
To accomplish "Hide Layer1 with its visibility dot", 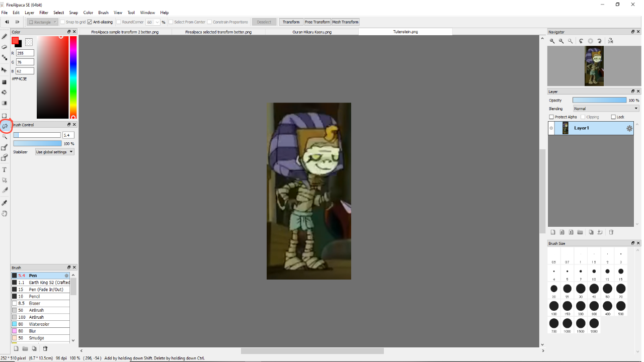I will coord(551,128).
